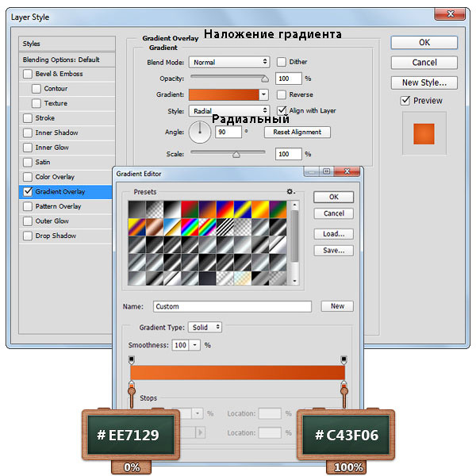Screen dimensions: 476x476
Task: Click OK in Layer Style dialog
Action: point(424,43)
